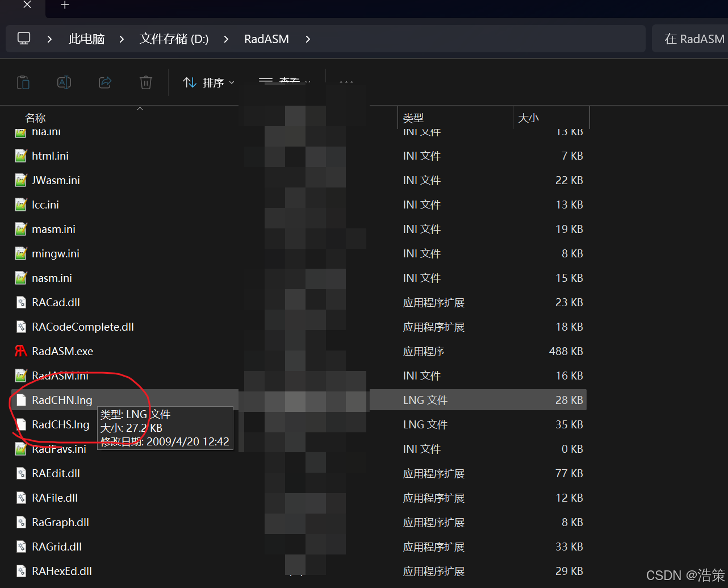The height and width of the screenshot is (588, 728).
Task: Click file name RadCHN.lng
Action: (x=62, y=400)
